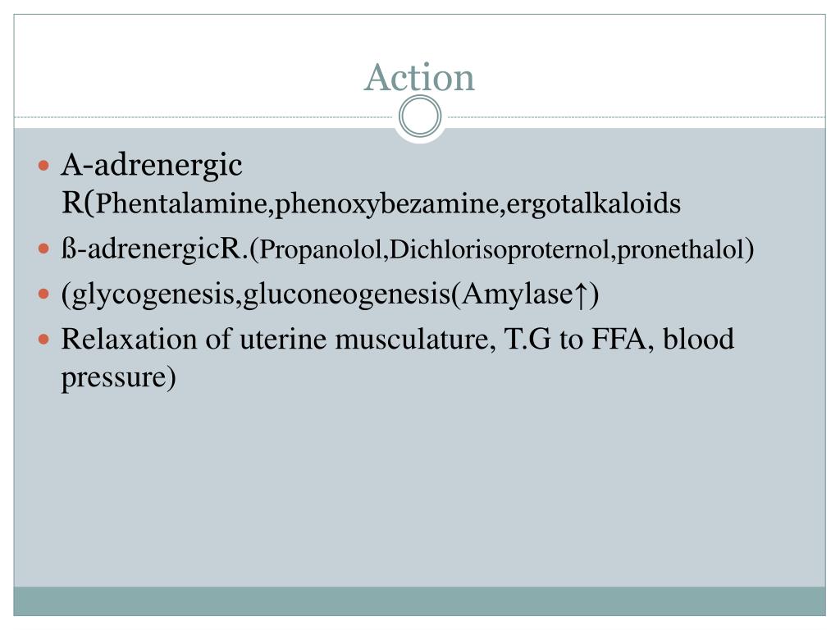Viewport: 840px width, 630px height.
Task: Click the orange bullet beside glycogenesis line
Action: (44, 294)
